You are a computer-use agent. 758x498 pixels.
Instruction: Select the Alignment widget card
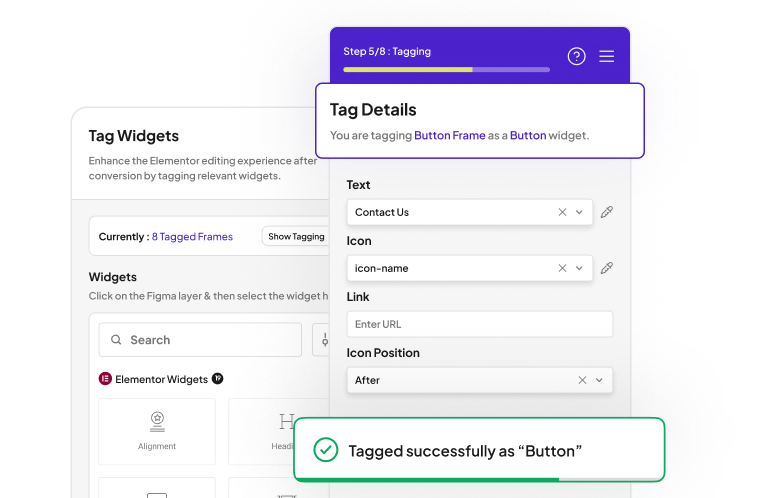pyautogui.click(x=157, y=432)
